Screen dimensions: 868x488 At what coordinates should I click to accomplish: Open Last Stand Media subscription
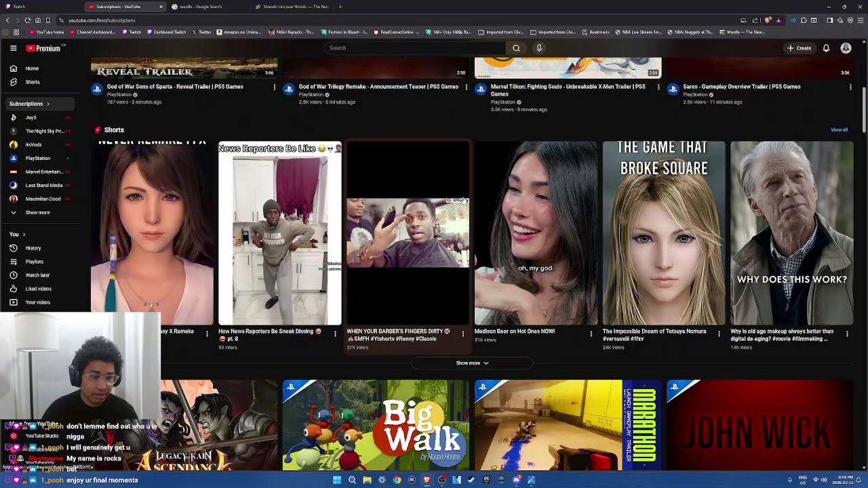[39, 185]
